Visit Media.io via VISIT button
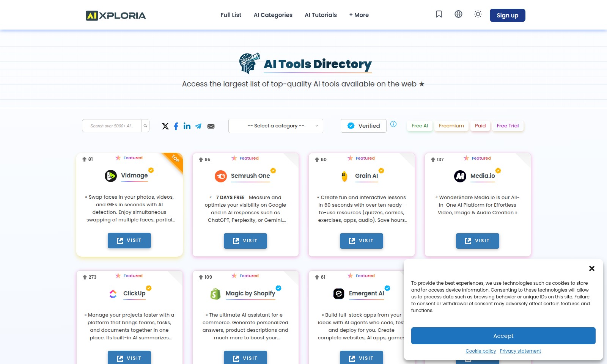This screenshot has width=607, height=364. (x=478, y=241)
